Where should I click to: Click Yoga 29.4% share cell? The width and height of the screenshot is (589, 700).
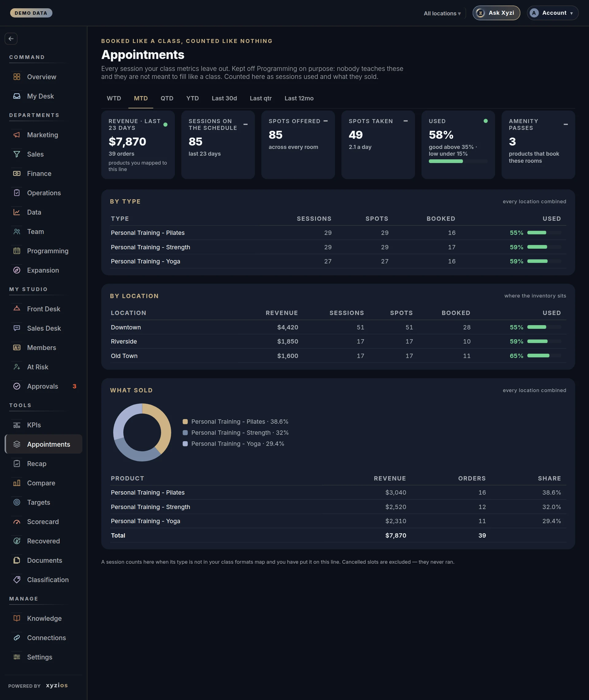point(552,521)
